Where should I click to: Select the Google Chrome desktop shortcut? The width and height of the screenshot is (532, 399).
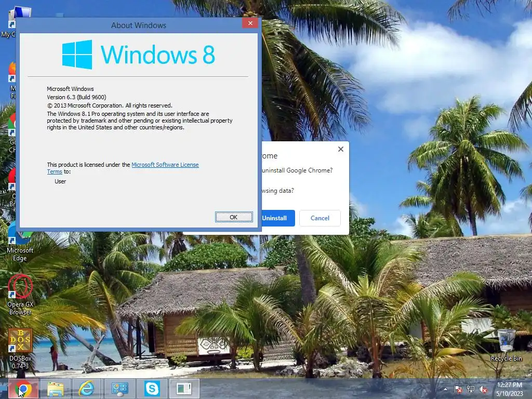[x=12, y=133]
